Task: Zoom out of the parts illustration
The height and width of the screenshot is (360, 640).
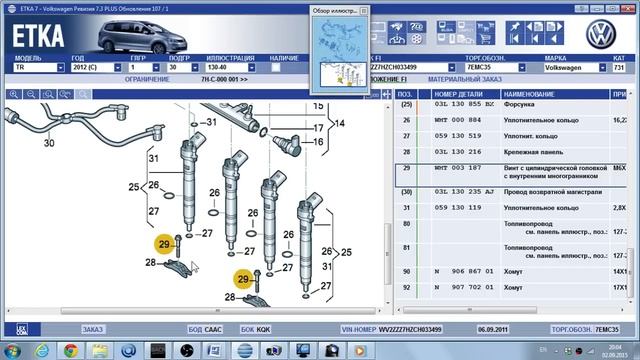Action: pos(31,95)
